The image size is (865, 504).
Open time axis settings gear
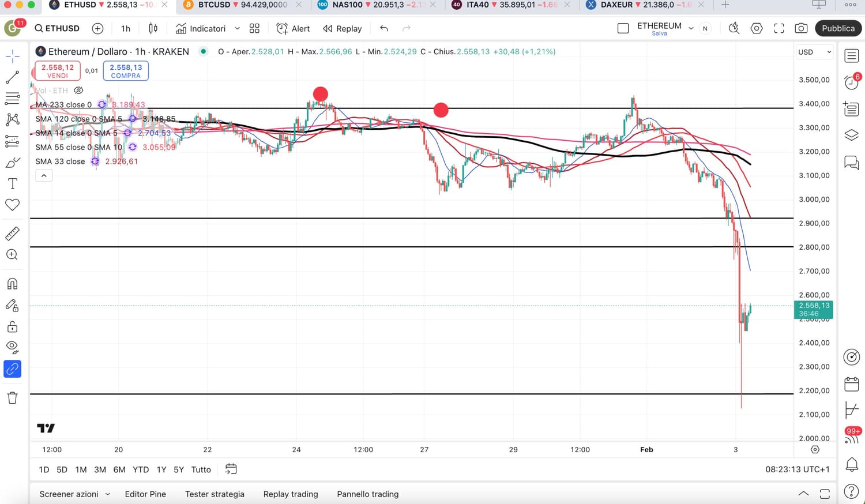tap(815, 449)
